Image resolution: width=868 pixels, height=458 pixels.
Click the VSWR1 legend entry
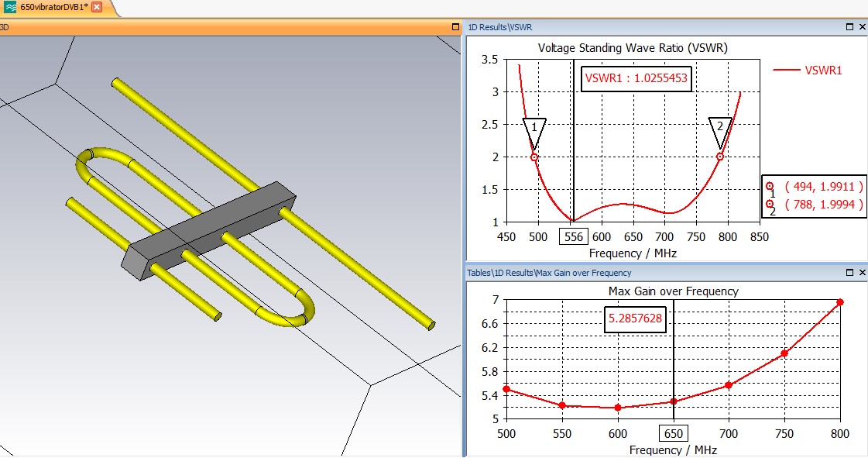tap(808, 71)
